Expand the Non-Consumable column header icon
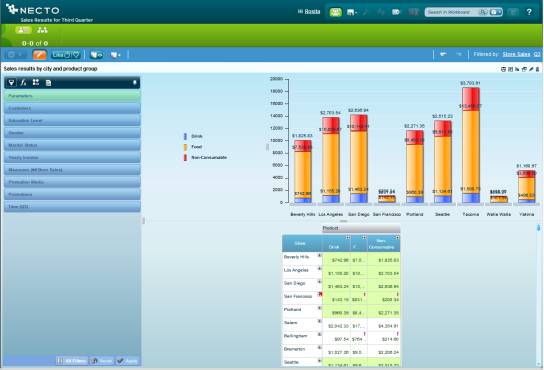Image resolution: width=544 pixels, height=370 pixels. coord(397,237)
